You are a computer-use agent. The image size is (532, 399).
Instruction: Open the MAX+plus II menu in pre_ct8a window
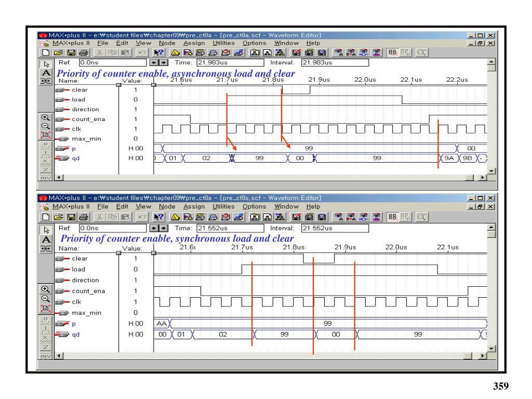tap(71, 43)
